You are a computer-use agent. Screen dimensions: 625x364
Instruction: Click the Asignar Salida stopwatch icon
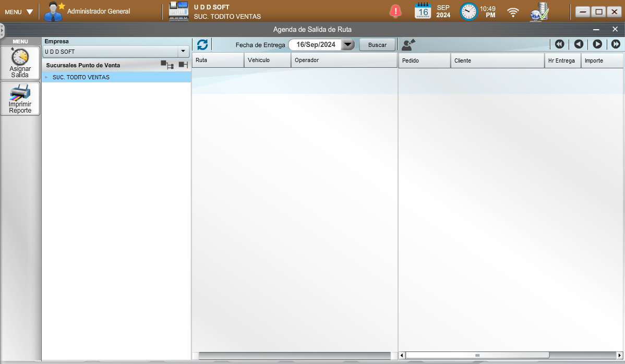coord(20,57)
